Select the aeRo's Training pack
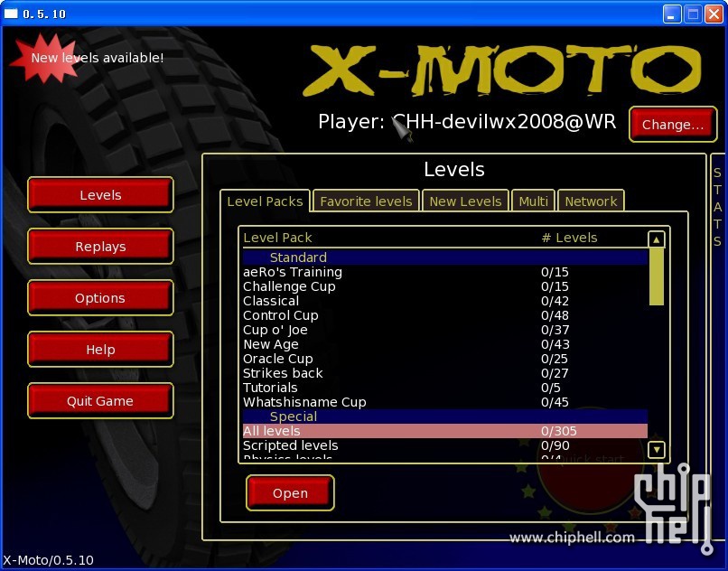 444,272
